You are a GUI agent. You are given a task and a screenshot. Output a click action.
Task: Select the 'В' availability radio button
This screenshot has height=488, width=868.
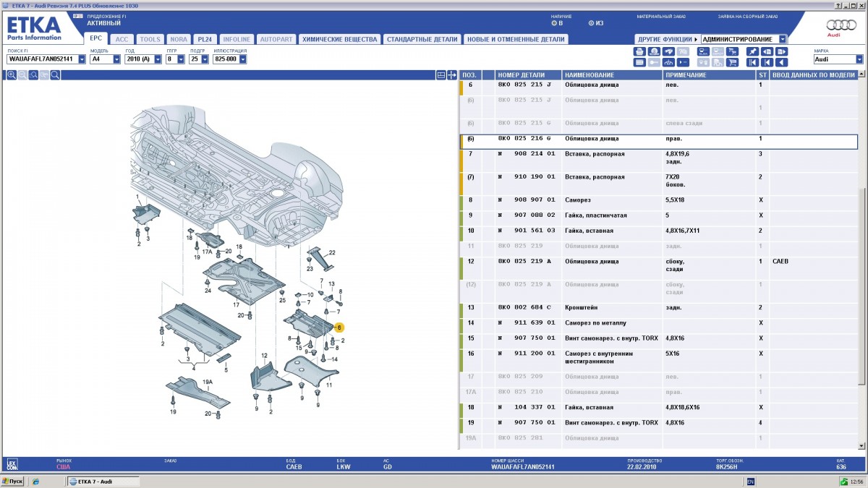(554, 23)
